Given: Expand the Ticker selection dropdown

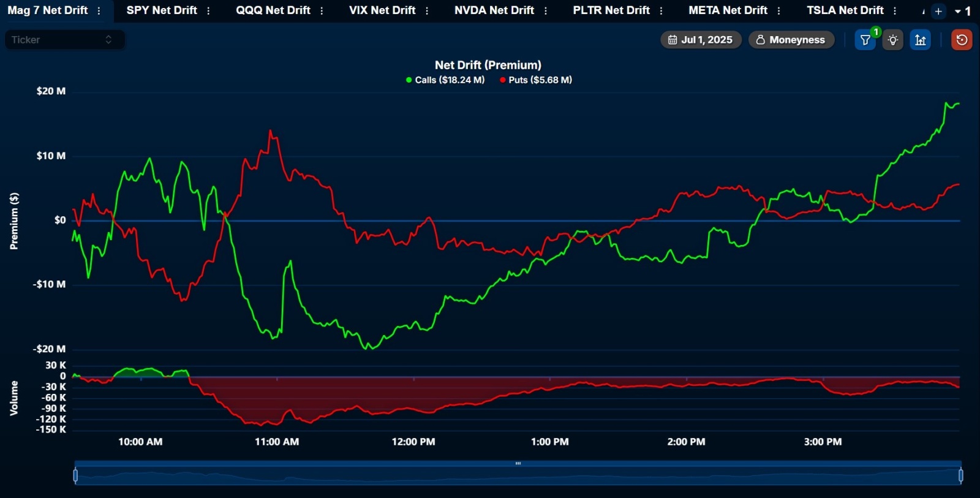Looking at the screenshot, I should click(x=64, y=40).
